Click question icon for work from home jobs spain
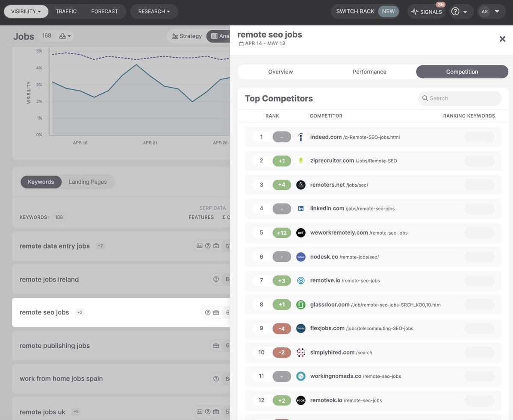This screenshot has height=420, width=513. pyautogui.click(x=216, y=379)
